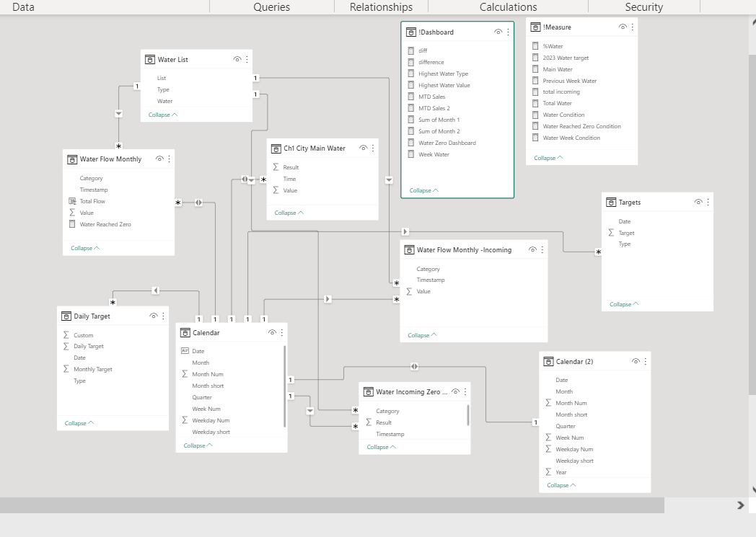Open more options for Water Flow Monthly -Incoming
Viewport: 756px width, 537px height.
pyautogui.click(x=542, y=249)
